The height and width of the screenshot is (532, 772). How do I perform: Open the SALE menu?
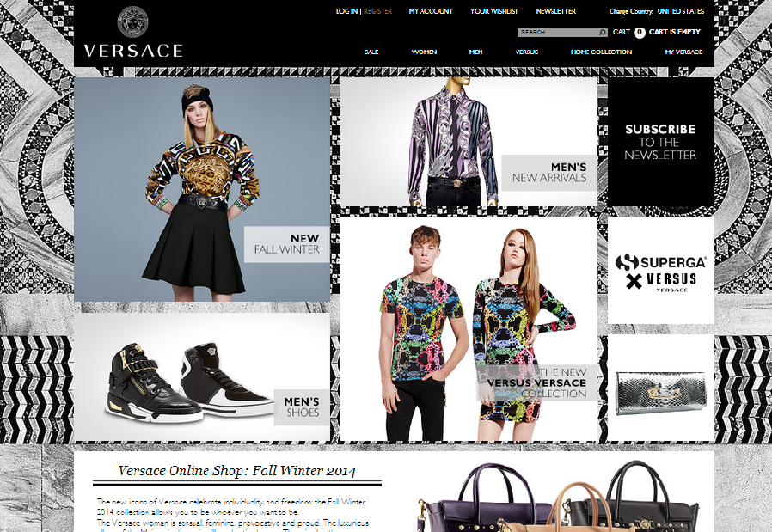(371, 52)
